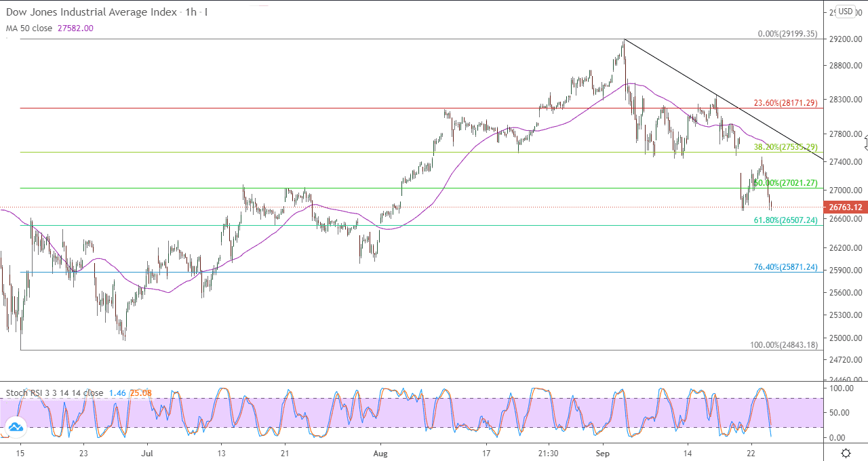This screenshot has width=868, height=461.
Task: Open the USD currency selector
Action: coord(846,12)
